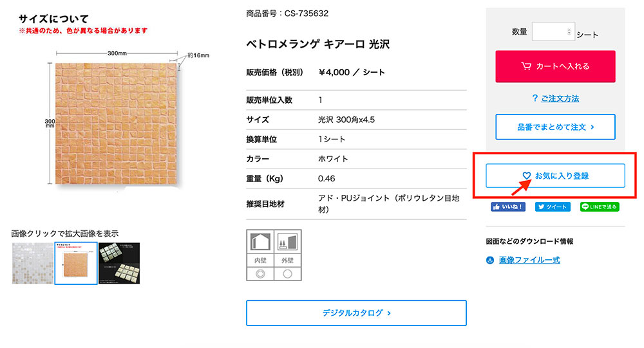Click the cart icon on カートへ入れる
The width and height of the screenshot is (644, 348).
526,66
